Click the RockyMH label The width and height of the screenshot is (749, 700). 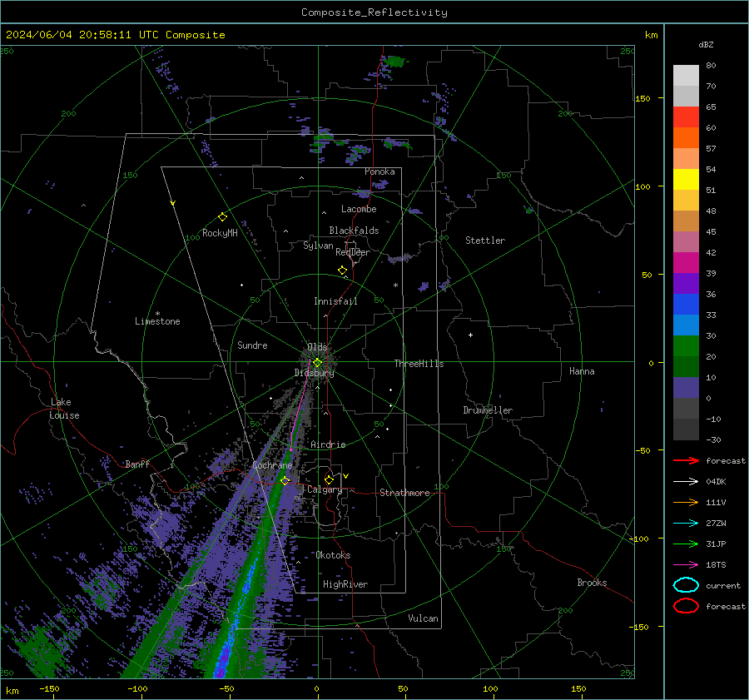point(220,233)
